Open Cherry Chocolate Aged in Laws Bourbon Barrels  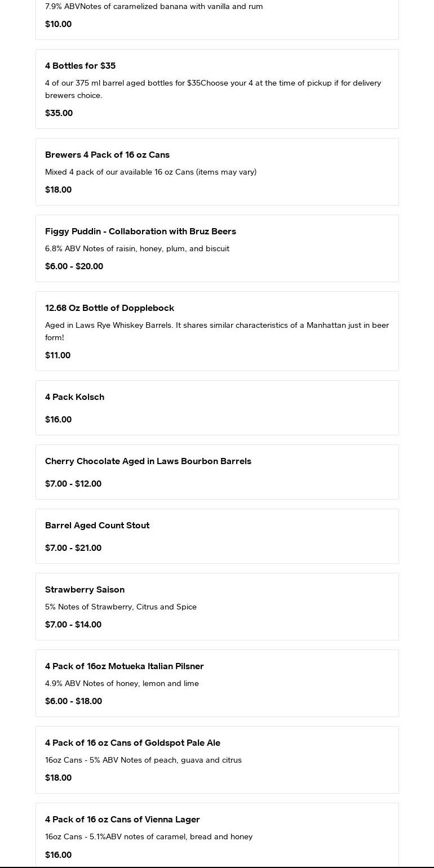[x=148, y=461]
